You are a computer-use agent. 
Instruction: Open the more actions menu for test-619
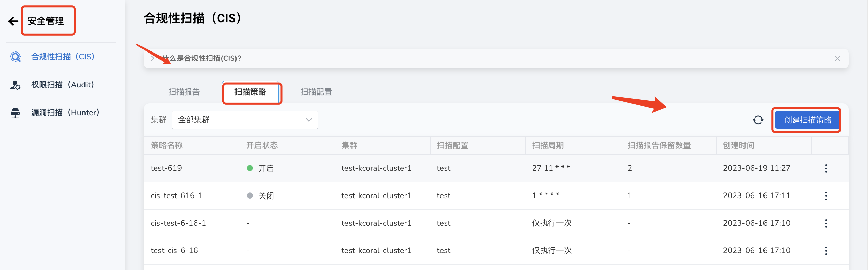[826, 168]
